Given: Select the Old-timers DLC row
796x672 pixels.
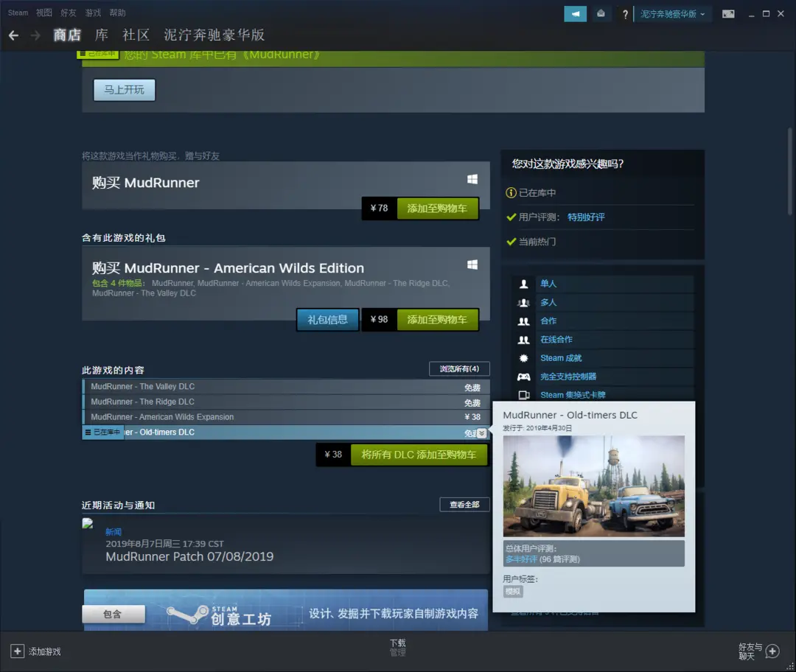Looking at the screenshot, I should pyautogui.click(x=286, y=433).
